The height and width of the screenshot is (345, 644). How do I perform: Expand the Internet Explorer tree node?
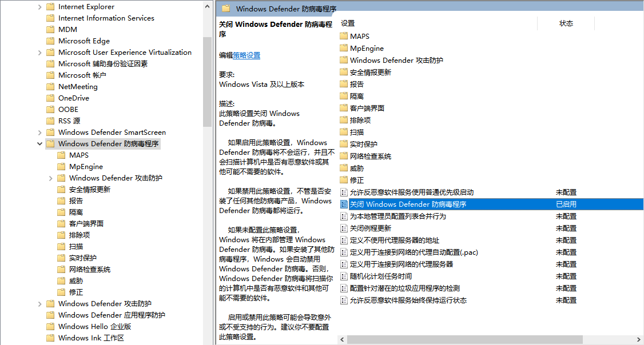click(x=39, y=7)
